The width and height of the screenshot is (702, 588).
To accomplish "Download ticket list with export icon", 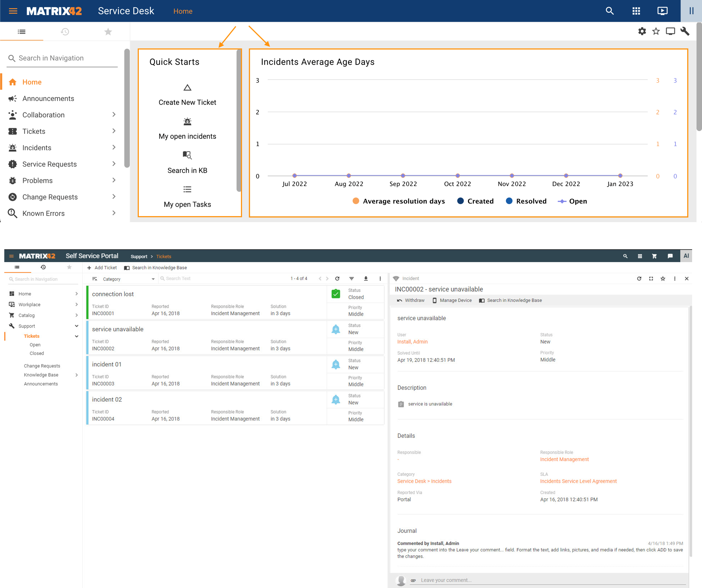I will click(366, 279).
